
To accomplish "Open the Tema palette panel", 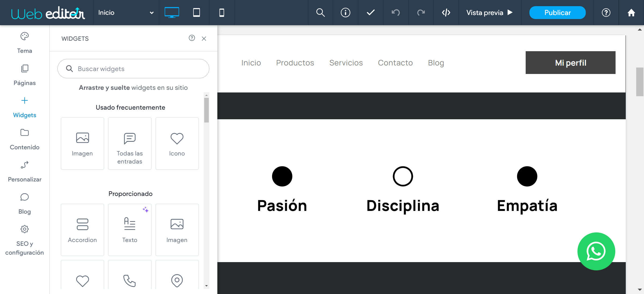I will [x=24, y=43].
